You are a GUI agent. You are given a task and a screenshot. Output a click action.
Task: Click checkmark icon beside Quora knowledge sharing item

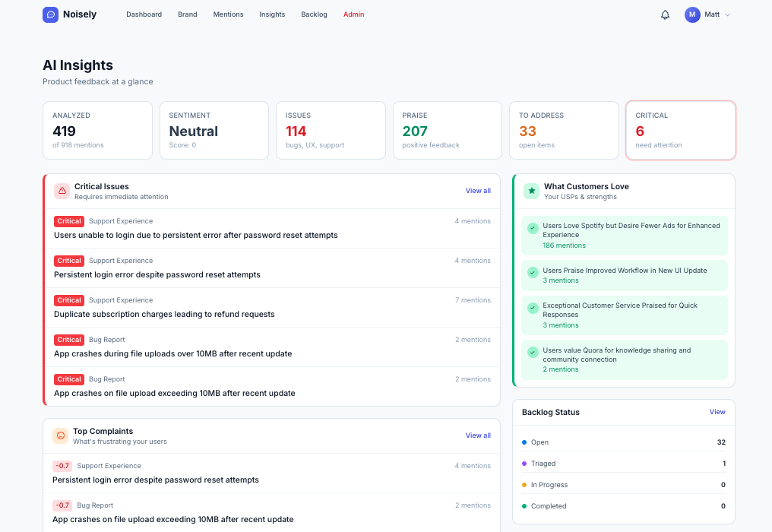(532, 352)
